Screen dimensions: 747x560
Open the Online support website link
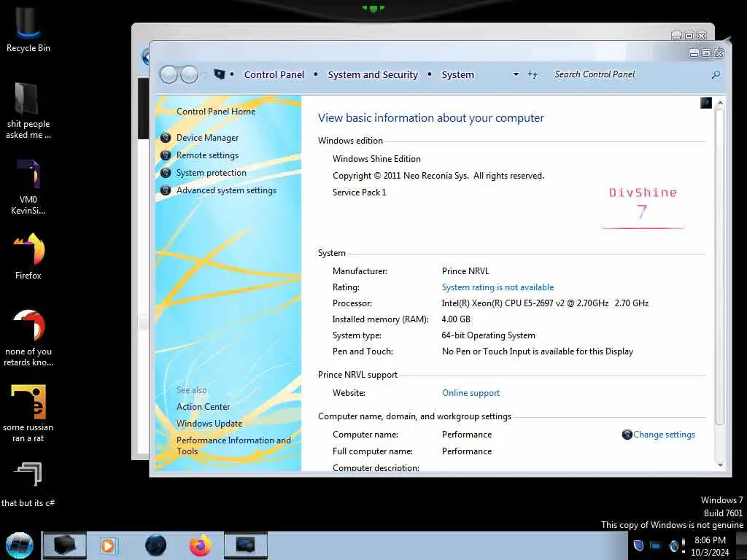pyautogui.click(x=471, y=393)
